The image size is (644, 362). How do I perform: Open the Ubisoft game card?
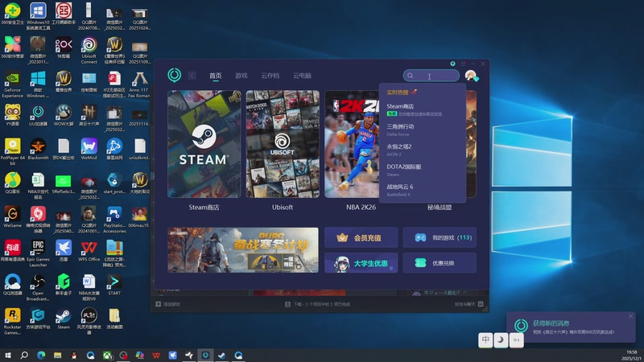tap(283, 144)
